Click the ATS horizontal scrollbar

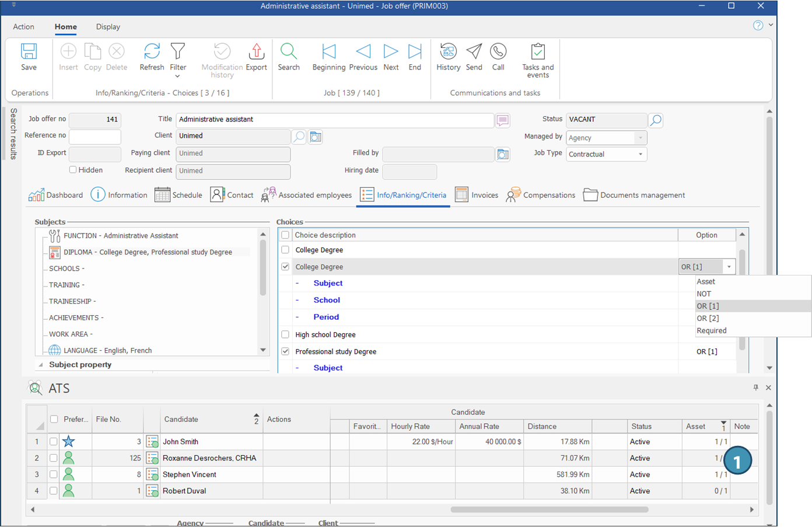pos(549,509)
